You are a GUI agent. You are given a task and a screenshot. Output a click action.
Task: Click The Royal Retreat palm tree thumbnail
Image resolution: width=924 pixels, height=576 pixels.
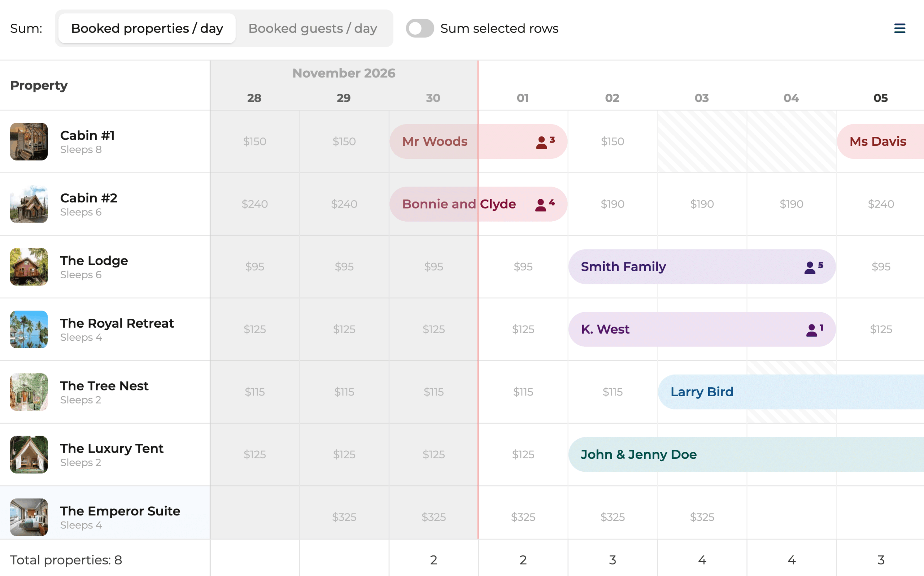point(29,330)
